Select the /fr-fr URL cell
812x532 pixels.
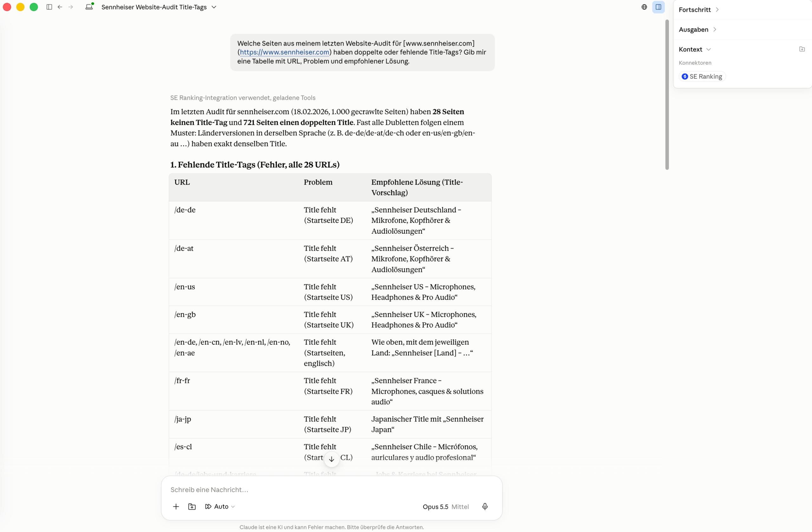tap(234, 391)
